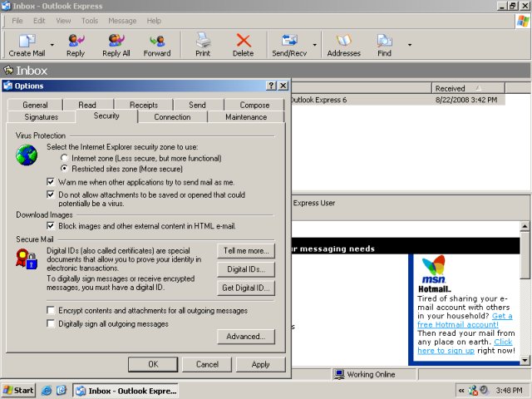The height and width of the screenshot is (399, 532).
Task: Click Received column sort header
Action: 468,88
